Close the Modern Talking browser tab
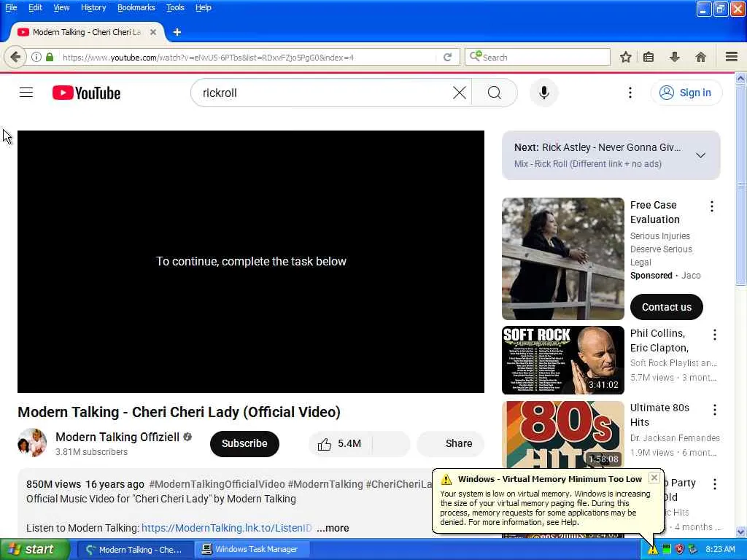 coord(153,32)
